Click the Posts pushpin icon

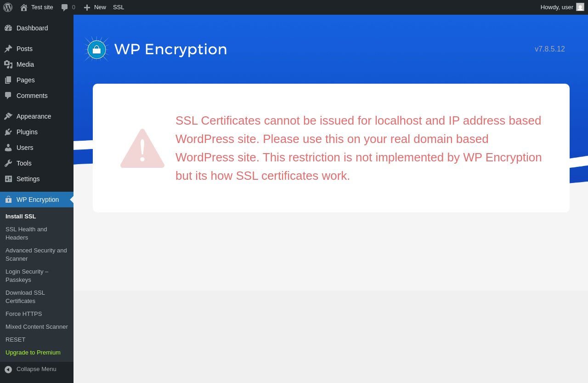8,49
